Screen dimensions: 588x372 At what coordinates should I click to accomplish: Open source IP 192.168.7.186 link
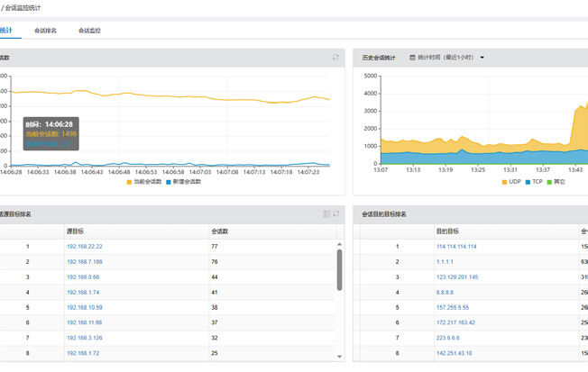pos(84,261)
